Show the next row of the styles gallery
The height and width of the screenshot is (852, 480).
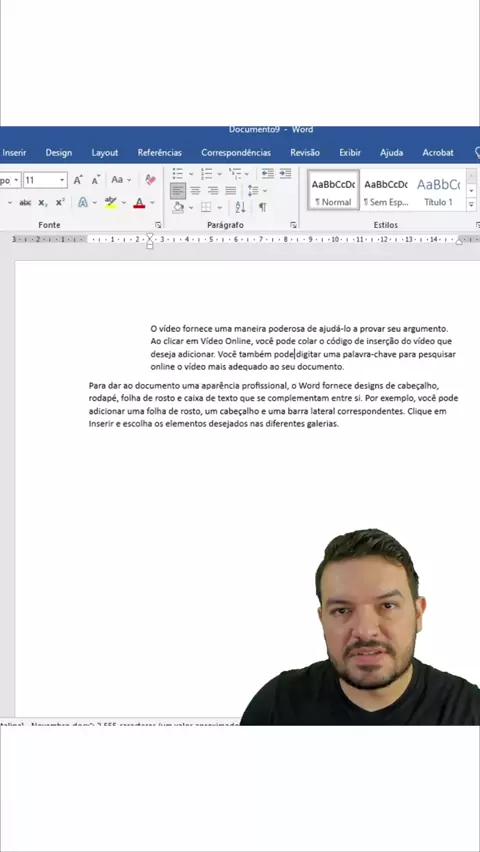(x=471, y=191)
